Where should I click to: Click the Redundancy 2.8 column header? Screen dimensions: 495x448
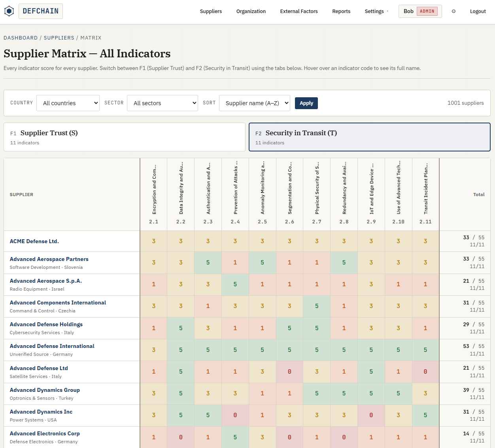pyautogui.click(x=344, y=195)
